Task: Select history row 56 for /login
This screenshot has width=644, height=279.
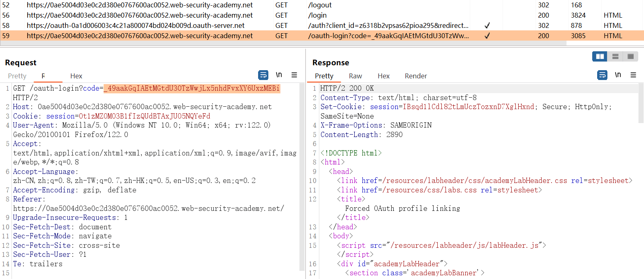Action: (140, 16)
